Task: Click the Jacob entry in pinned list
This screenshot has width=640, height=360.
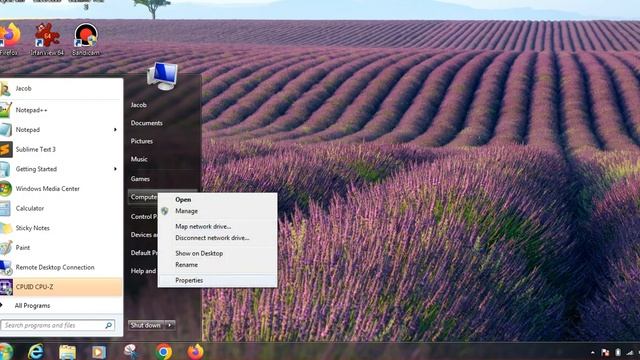Action: pos(61,89)
